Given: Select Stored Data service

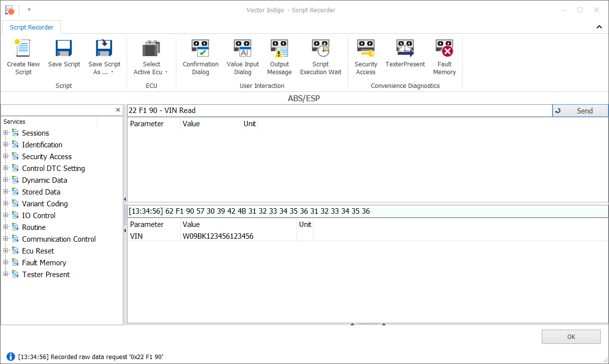Looking at the screenshot, I should tap(41, 192).
